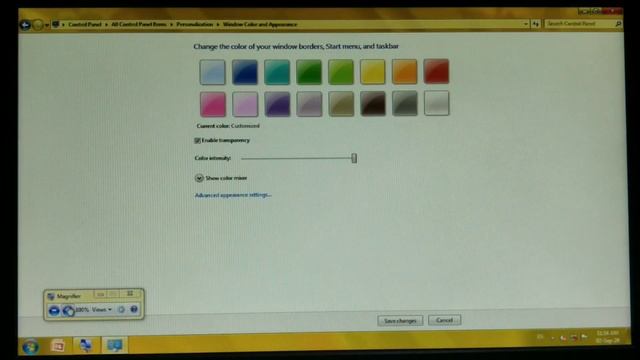Select the dark green Leaf swatch
The width and height of the screenshot is (640, 360).
pos(309,72)
